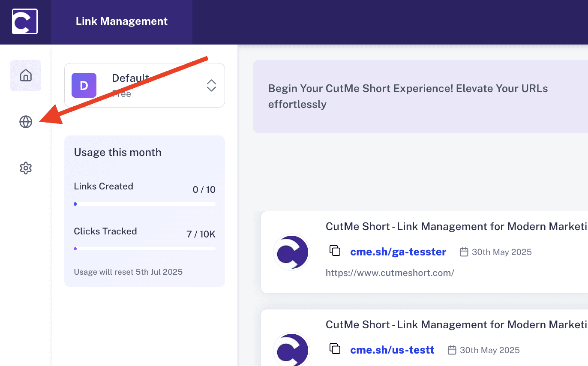Copy the cme.sh/ga-tesster short link

[x=335, y=251]
